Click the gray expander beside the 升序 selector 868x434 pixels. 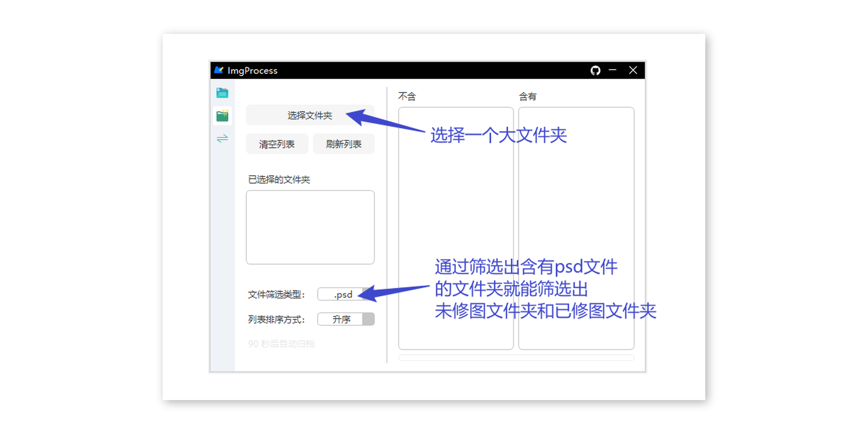368,319
